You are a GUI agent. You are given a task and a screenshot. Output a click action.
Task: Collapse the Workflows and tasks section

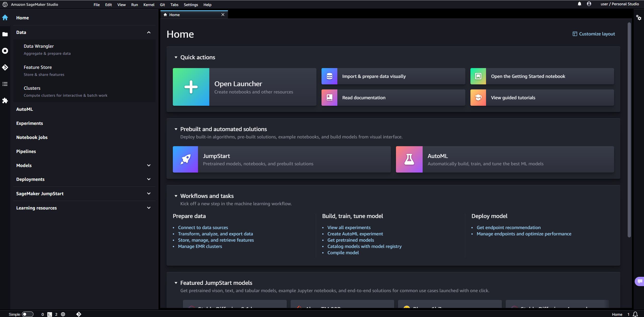176,196
